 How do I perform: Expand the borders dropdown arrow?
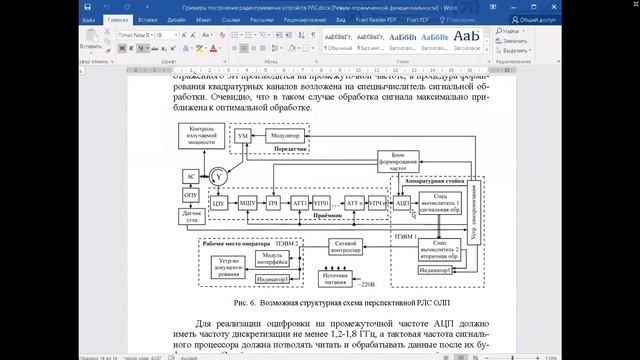coord(313,49)
